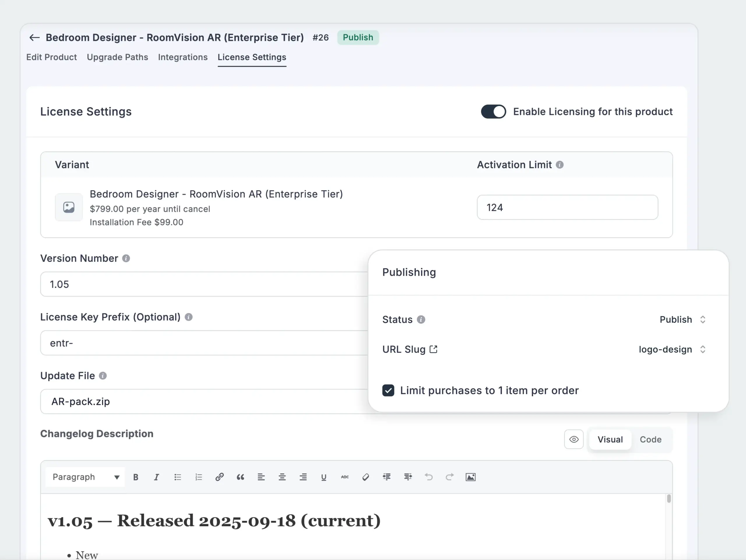Toggle strikethrough ABC formatting
Image resolution: width=746 pixels, height=560 pixels.
click(345, 477)
